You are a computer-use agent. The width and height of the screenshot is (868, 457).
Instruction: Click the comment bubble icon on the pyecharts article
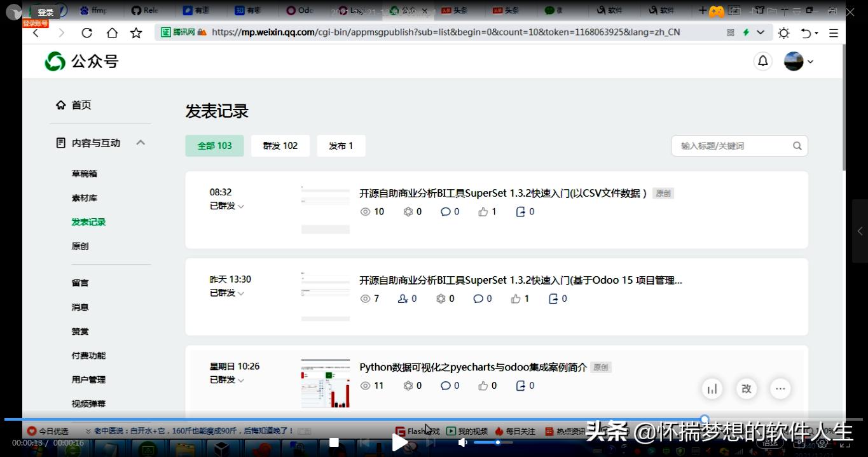click(445, 385)
